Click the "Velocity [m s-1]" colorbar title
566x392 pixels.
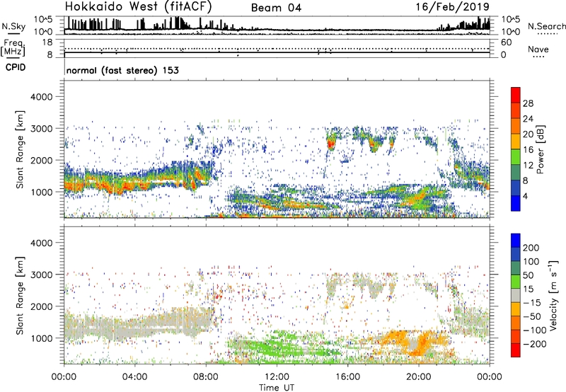coord(553,295)
